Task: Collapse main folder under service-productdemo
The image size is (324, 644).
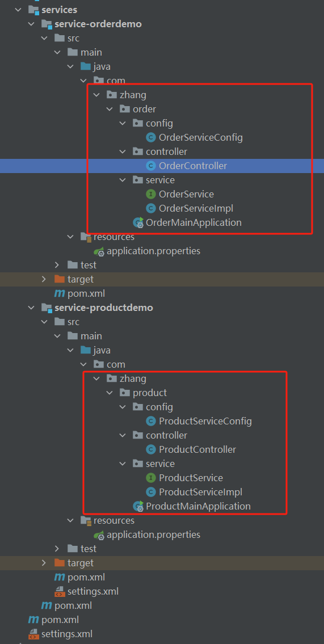Action: pos(57,336)
